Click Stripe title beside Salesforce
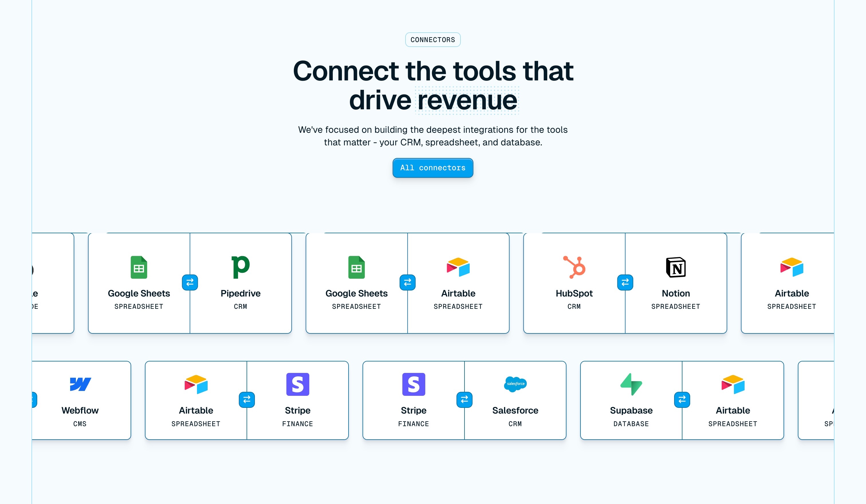The image size is (866, 504). (414, 411)
